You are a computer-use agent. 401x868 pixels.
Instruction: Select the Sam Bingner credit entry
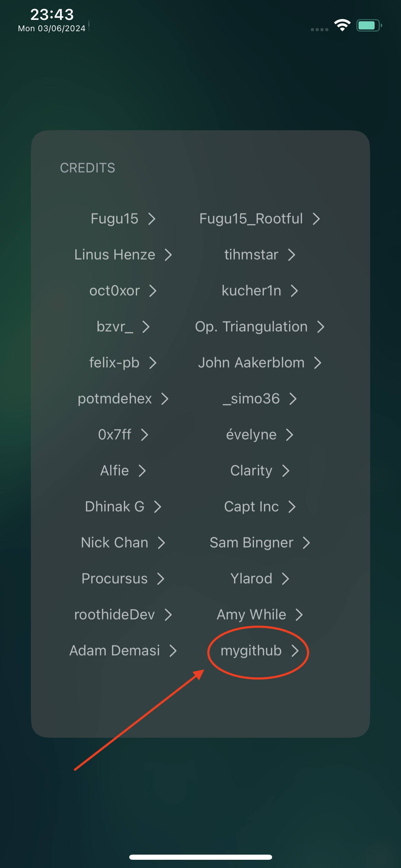[x=260, y=543]
